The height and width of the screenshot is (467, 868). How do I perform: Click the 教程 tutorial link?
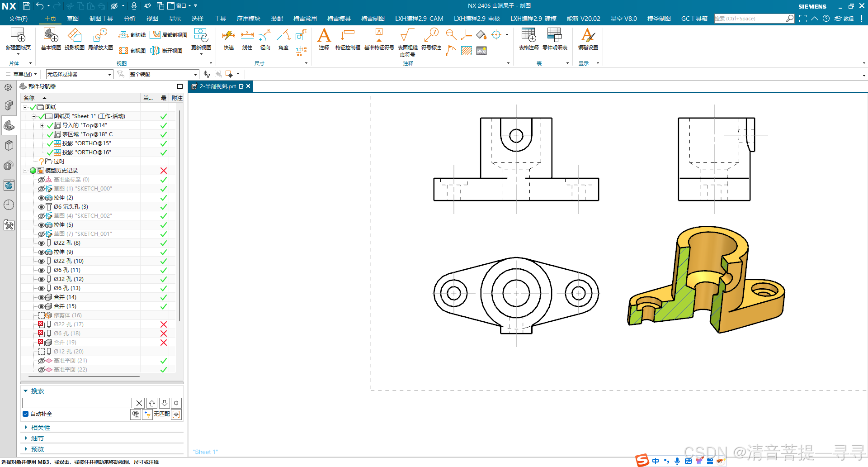point(844,19)
